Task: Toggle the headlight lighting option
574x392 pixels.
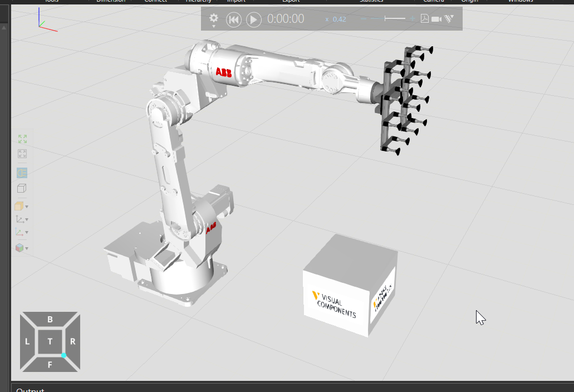Action: [x=22, y=173]
